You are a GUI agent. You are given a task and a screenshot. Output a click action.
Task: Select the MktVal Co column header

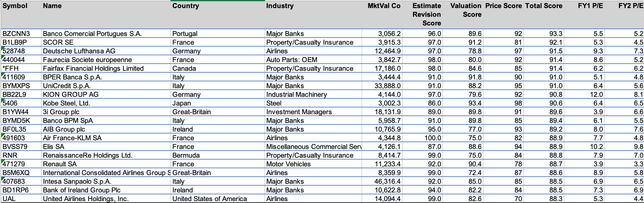[382, 15]
